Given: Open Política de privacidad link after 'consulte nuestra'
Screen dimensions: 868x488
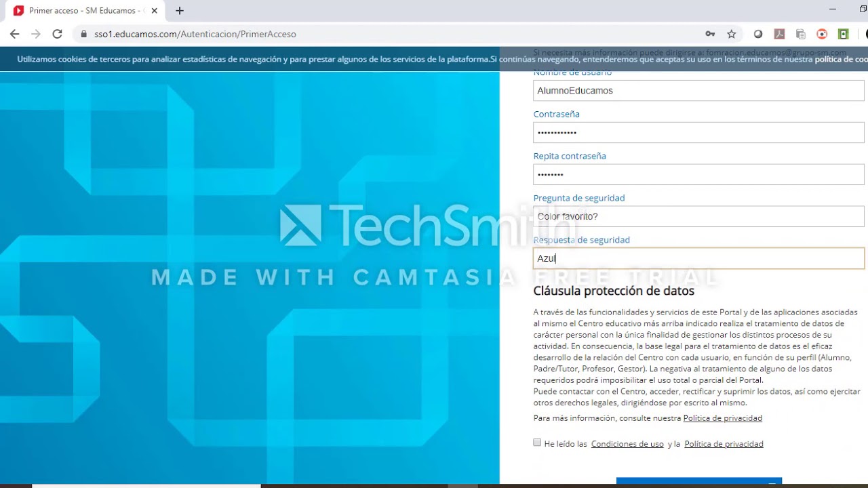Looking at the screenshot, I should click(722, 418).
